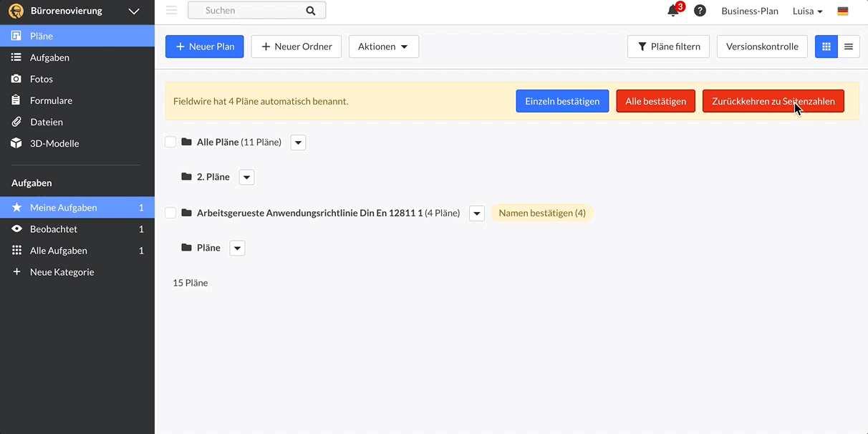Viewport: 868px width, 434px height.
Task: Click the Formulare clipboard icon
Action: (x=16, y=100)
